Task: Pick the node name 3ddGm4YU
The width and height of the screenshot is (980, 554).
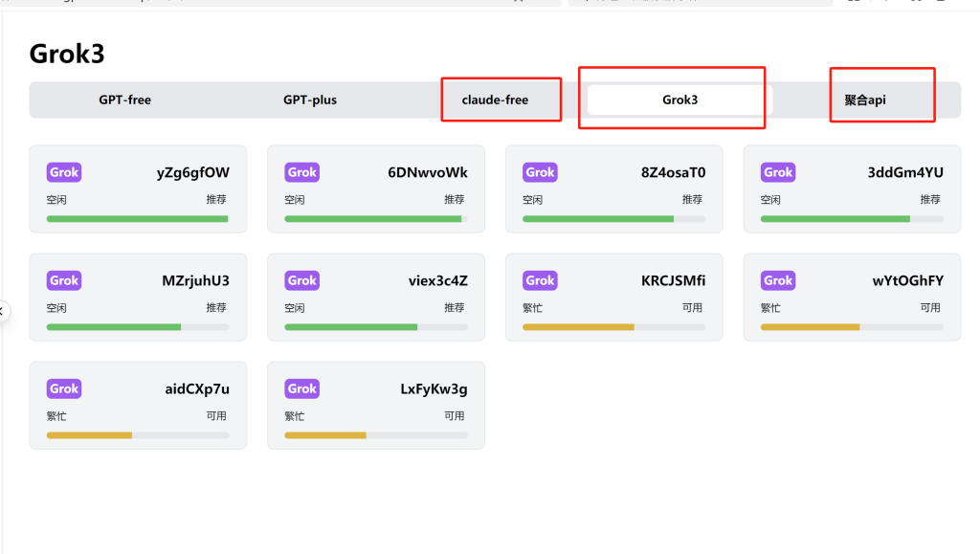Action: coord(905,172)
